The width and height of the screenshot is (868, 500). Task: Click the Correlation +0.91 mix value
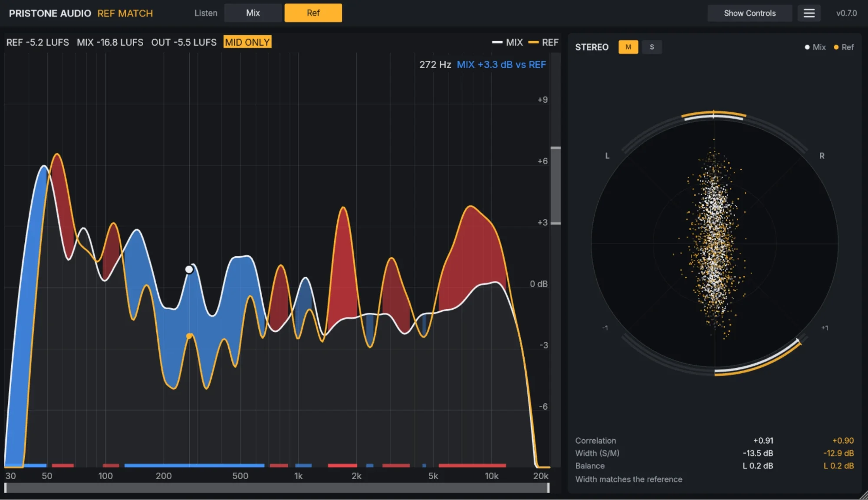(x=763, y=441)
